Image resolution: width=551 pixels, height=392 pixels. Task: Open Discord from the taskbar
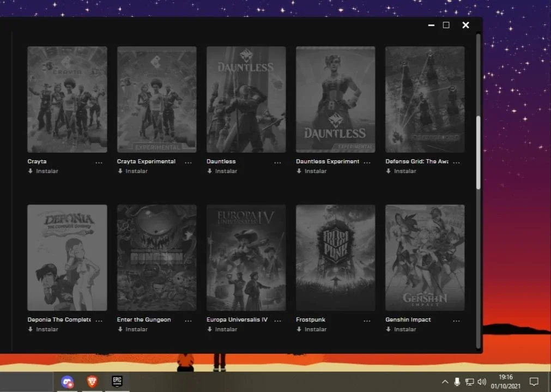click(67, 382)
